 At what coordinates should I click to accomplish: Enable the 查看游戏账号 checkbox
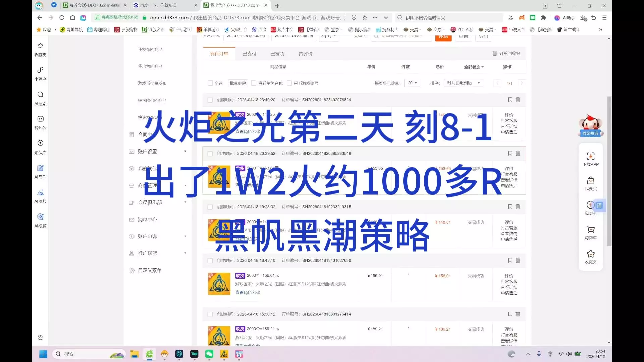(x=289, y=83)
